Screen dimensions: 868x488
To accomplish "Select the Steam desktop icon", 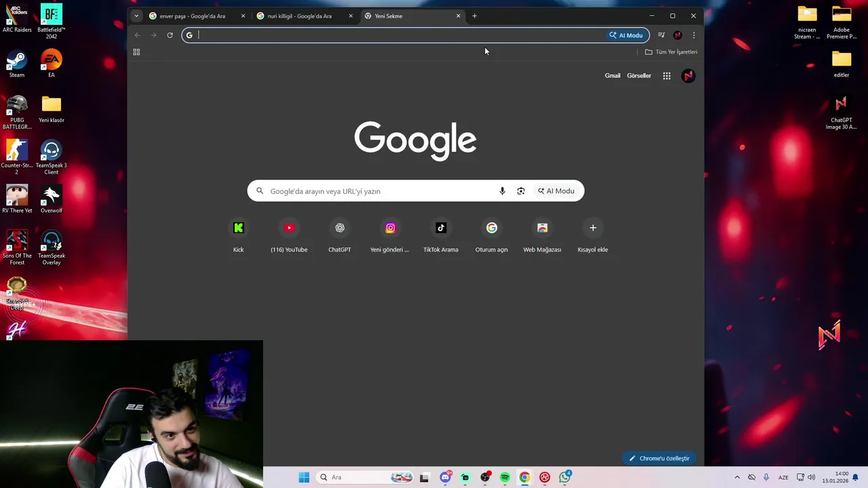I will [17, 64].
